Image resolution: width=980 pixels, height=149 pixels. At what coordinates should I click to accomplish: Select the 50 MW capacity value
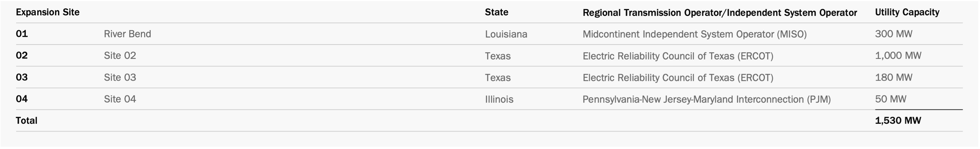click(891, 99)
